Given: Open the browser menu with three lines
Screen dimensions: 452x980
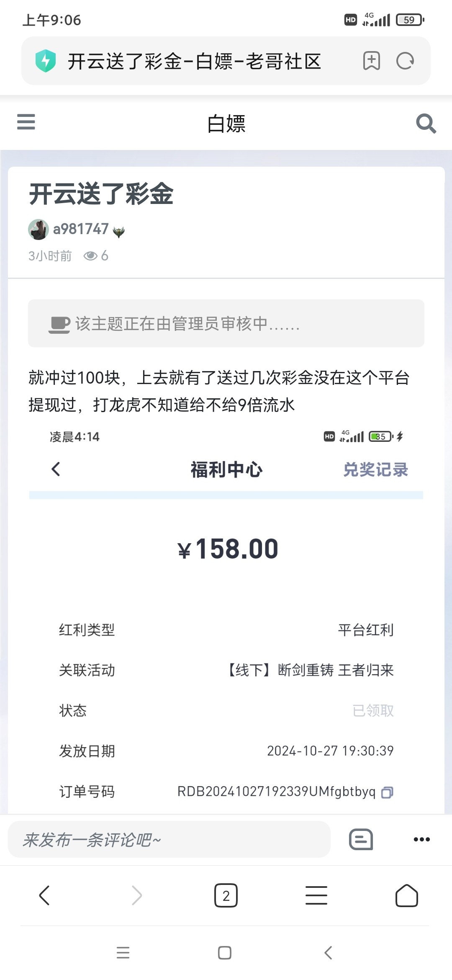Looking at the screenshot, I should click(x=316, y=895).
